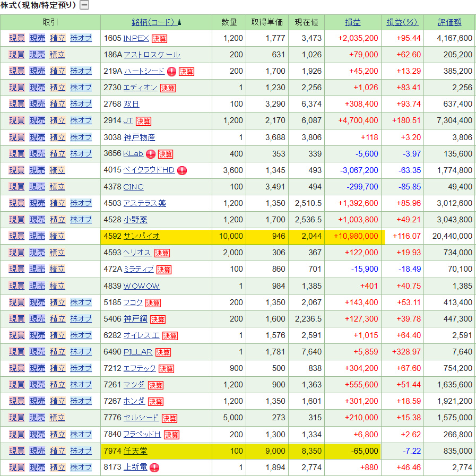Click 現売 for 任天堂
The image size is (476, 476).
coord(37,452)
